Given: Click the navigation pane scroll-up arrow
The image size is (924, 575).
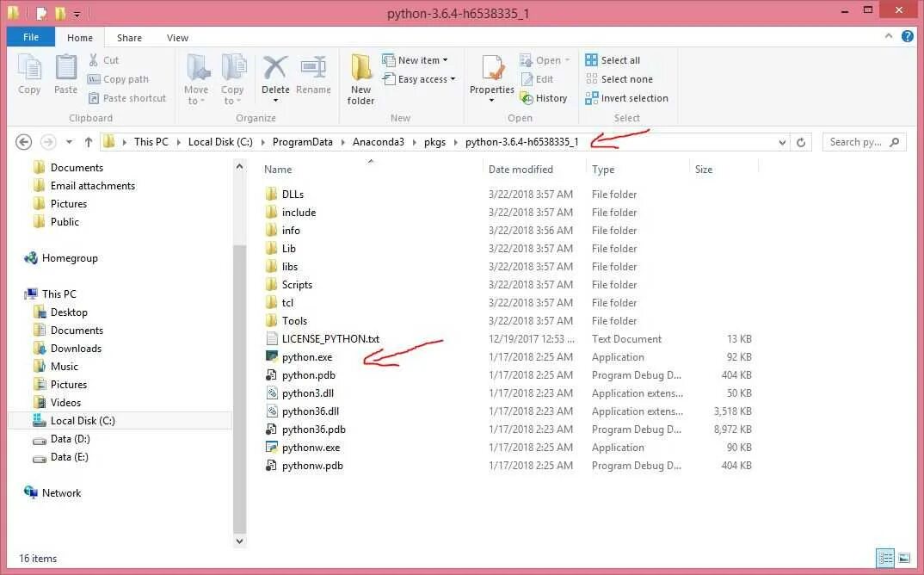Looking at the screenshot, I should tap(239, 166).
